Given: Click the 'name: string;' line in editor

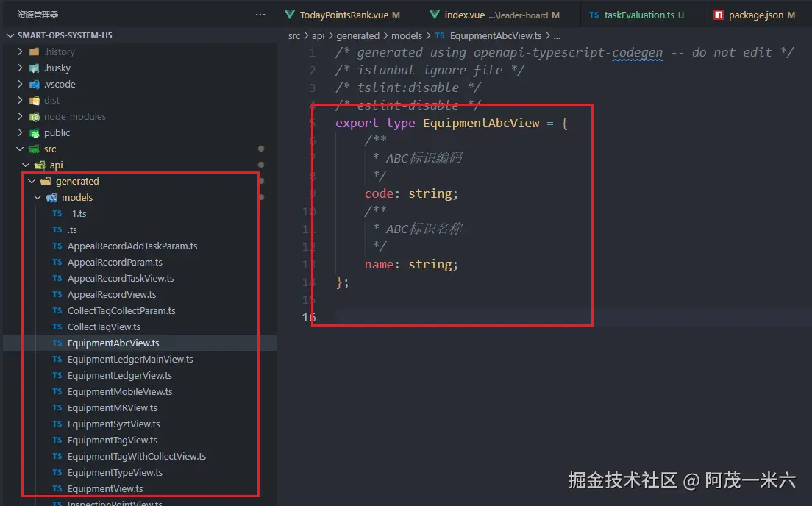Looking at the screenshot, I should [411, 264].
